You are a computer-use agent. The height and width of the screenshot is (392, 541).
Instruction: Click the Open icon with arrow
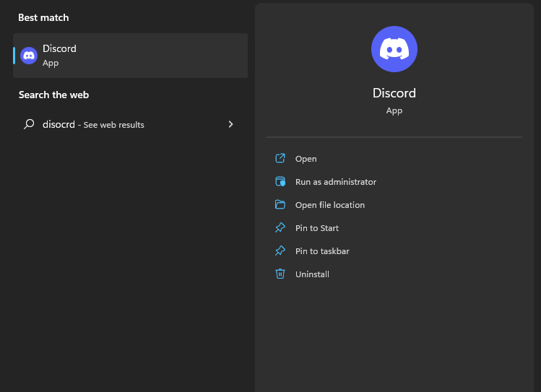[x=280, y=158]
